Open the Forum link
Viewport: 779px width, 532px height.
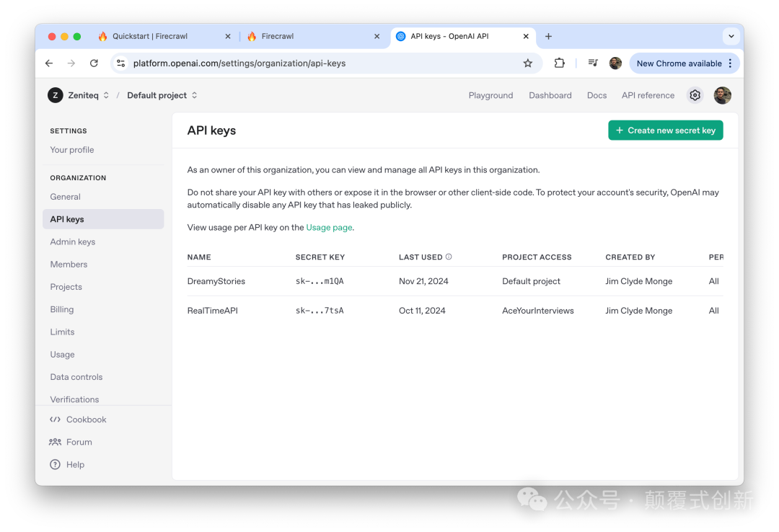71,442
